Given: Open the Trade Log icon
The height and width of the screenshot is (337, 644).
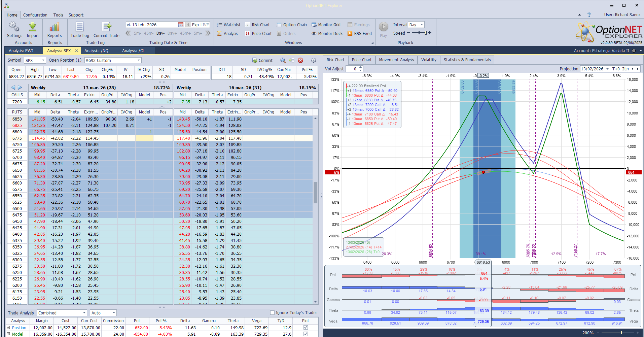Looking at the screenshot, I should 80,27.
